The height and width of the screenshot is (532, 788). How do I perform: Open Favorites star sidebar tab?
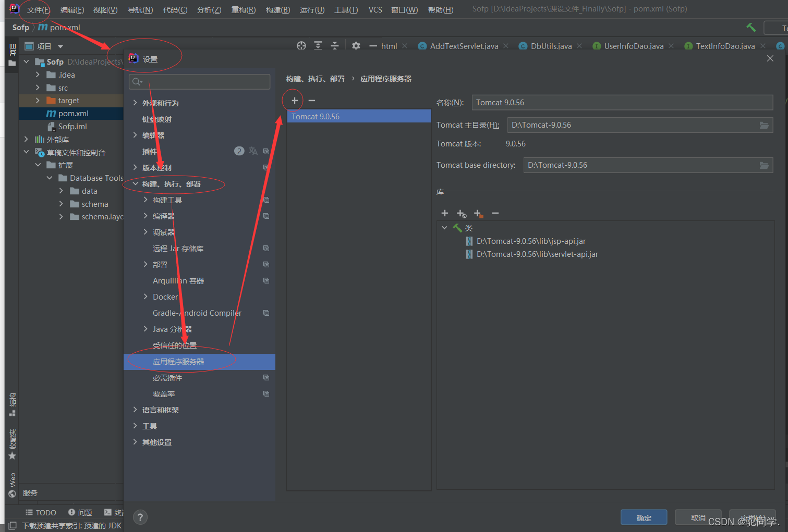(x=13, y=444)
